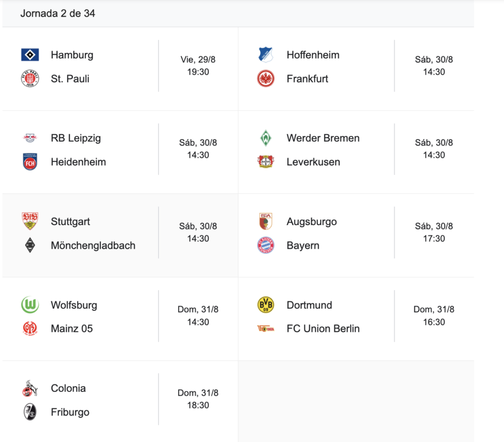
Task: Select the Hoffenheim team logo
Action: [266, 55]
